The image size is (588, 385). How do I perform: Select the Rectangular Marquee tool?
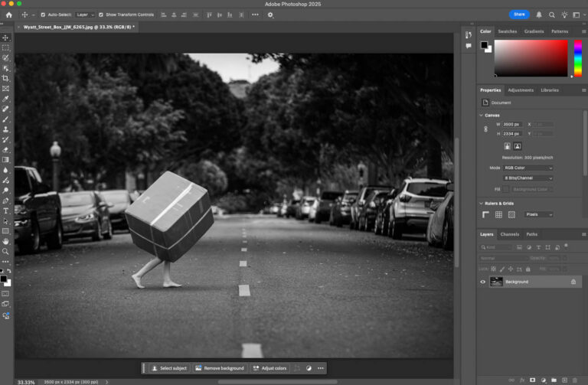click(5, 48)
